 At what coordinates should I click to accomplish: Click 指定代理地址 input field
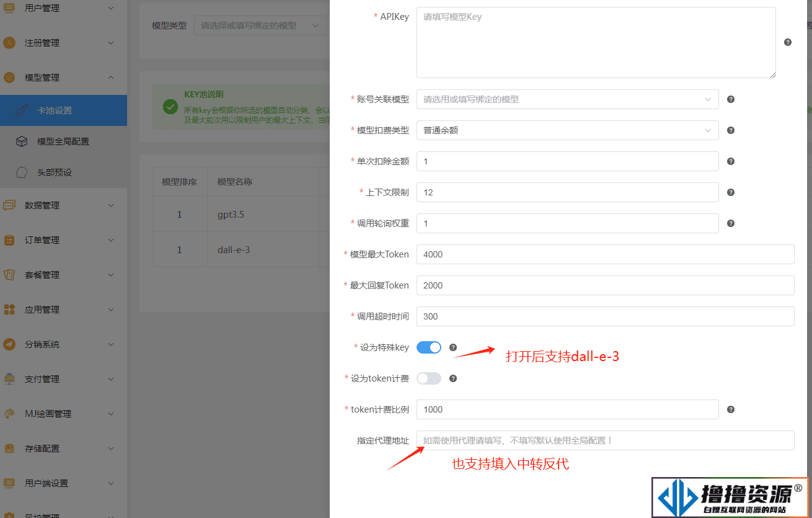(x=606, y=440)
